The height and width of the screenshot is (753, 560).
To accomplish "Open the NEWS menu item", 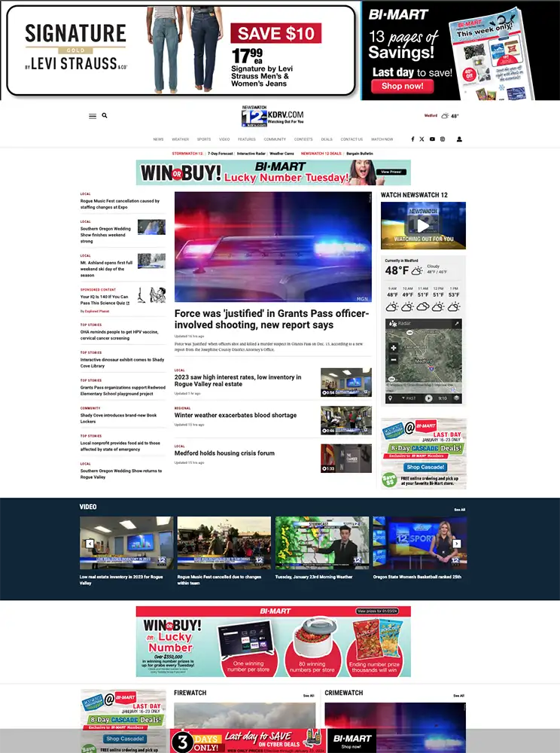I will (x=158, y=139).
